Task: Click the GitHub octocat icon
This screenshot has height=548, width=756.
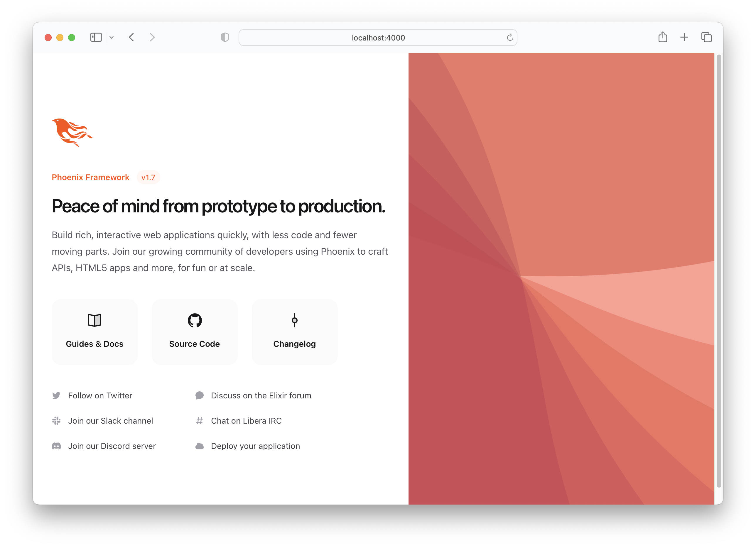Action: (195, 320)
